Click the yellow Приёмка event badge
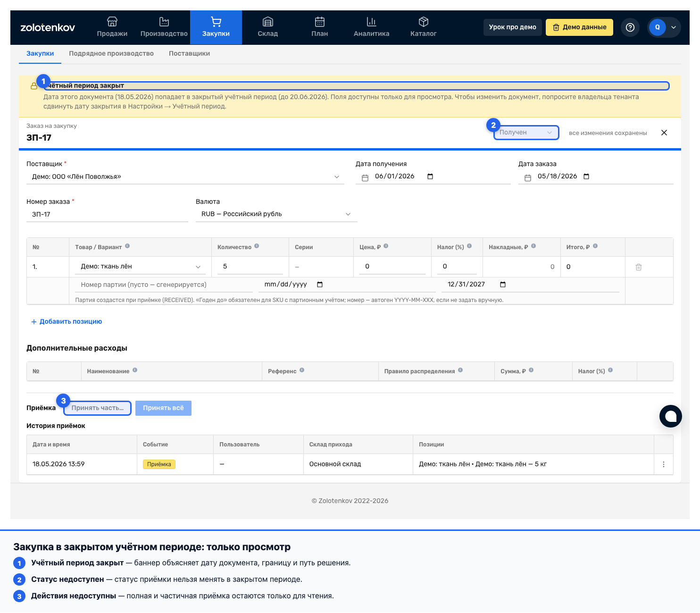Screen dimensions: 700x613 point(159,464)
